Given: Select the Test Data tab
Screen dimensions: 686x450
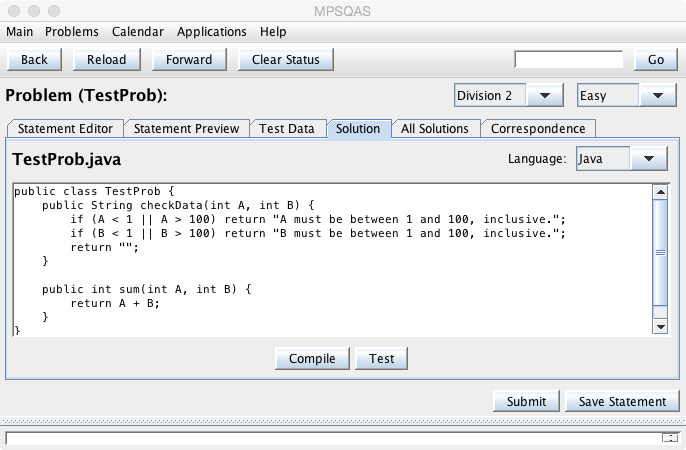Looking at the screenshot, I should coord(287,128).
